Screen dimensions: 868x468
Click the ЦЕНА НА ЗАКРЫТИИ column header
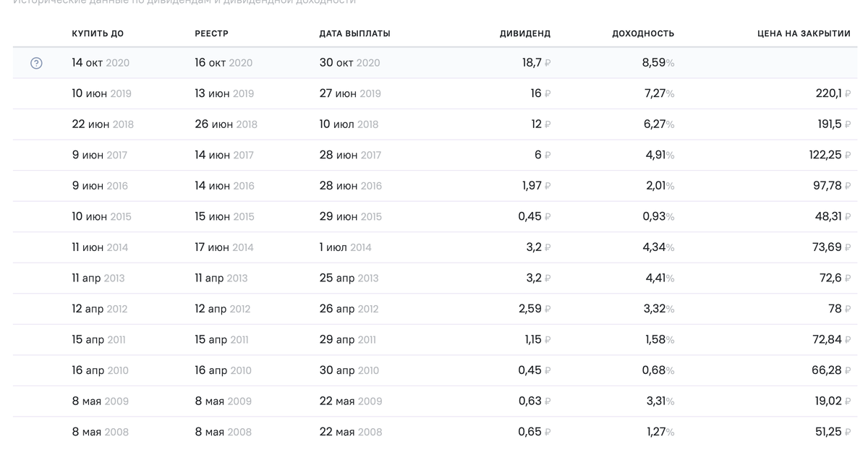click(804, 34)
